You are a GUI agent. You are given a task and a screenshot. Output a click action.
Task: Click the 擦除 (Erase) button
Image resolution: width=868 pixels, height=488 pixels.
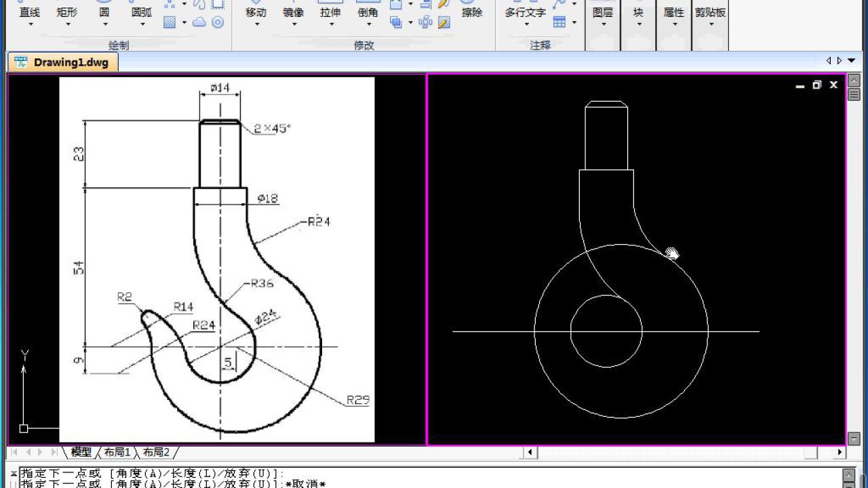471,12
